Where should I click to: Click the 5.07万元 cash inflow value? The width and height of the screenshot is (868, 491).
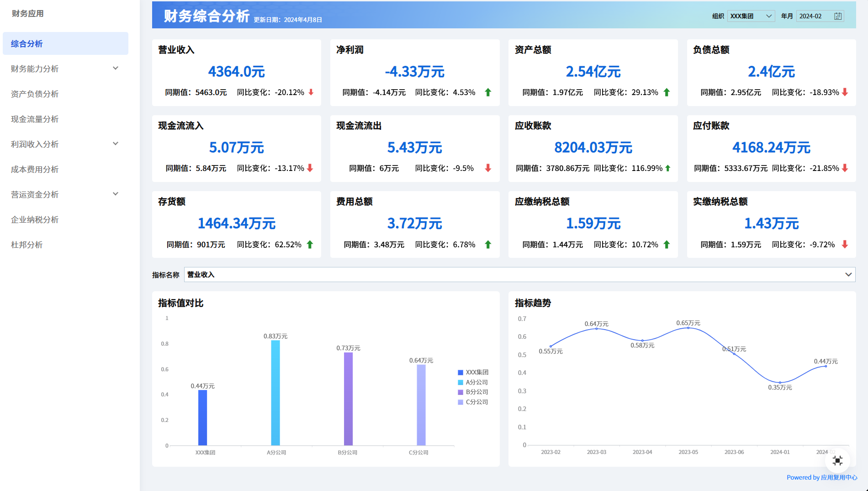click(236, 148)
